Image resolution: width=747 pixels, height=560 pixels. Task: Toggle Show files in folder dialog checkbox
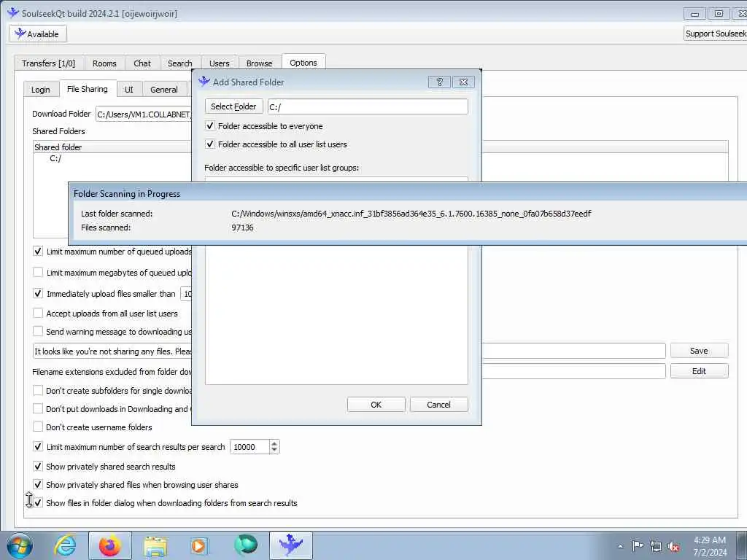[x=38, y=502]
